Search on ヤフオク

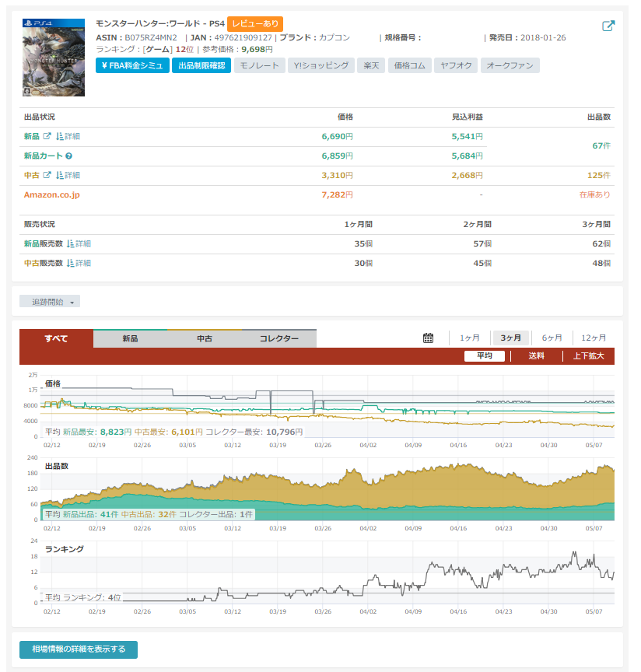(x=456, y=65)
